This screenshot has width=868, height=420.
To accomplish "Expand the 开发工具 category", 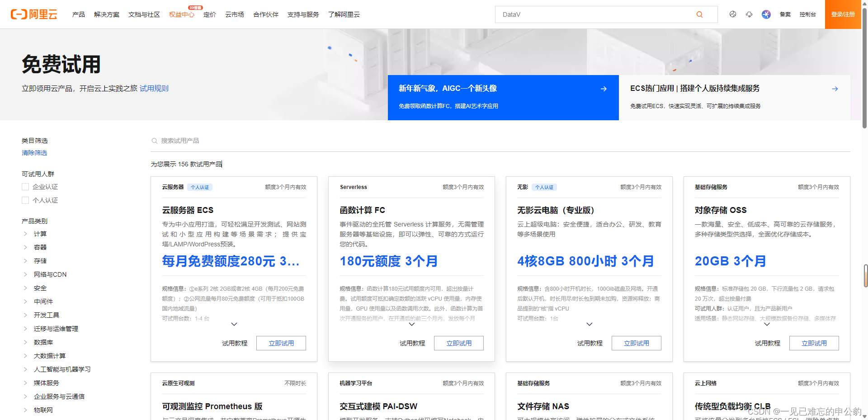I will tap(25, 315).
